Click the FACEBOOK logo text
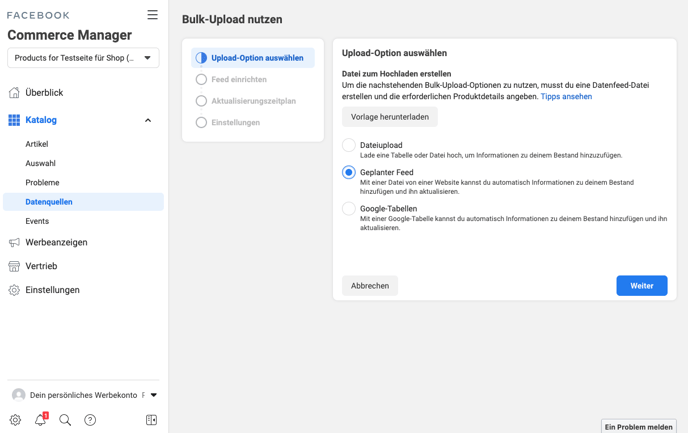Screen dimensions: 688x433 click(38, 15)
